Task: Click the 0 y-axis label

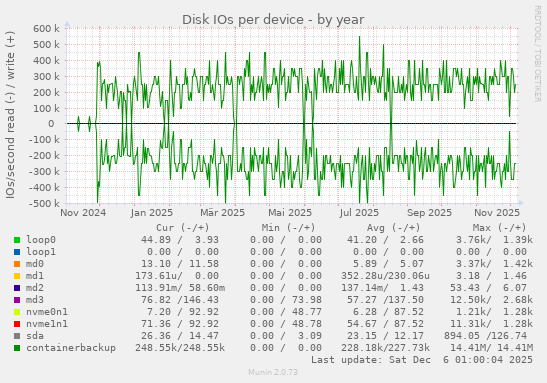Action: point(51,124)
